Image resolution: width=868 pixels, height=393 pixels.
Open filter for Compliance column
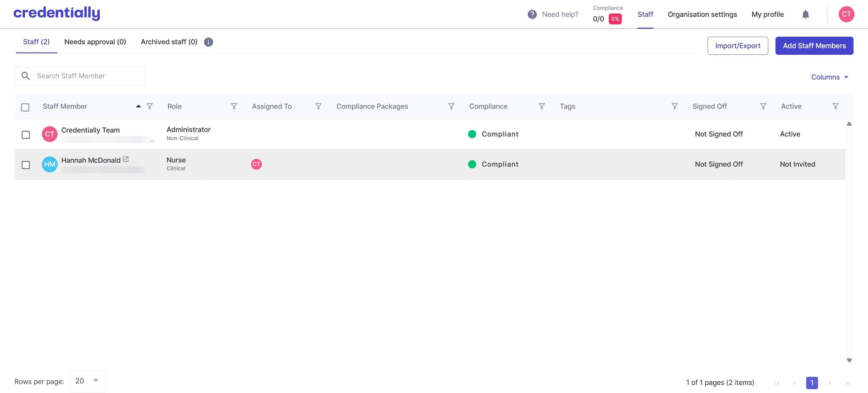(x=542, y=106)
